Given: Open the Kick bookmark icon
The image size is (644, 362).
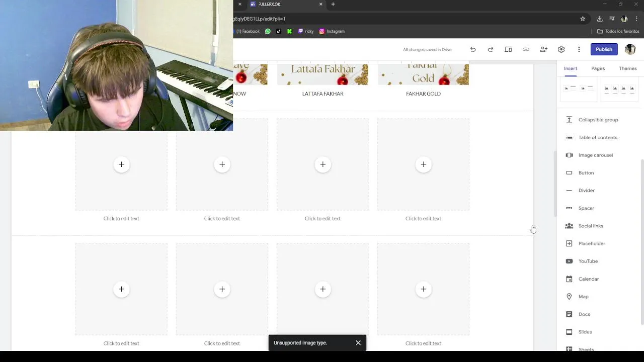Looking at the screenshot, I should tap(289, 31).
